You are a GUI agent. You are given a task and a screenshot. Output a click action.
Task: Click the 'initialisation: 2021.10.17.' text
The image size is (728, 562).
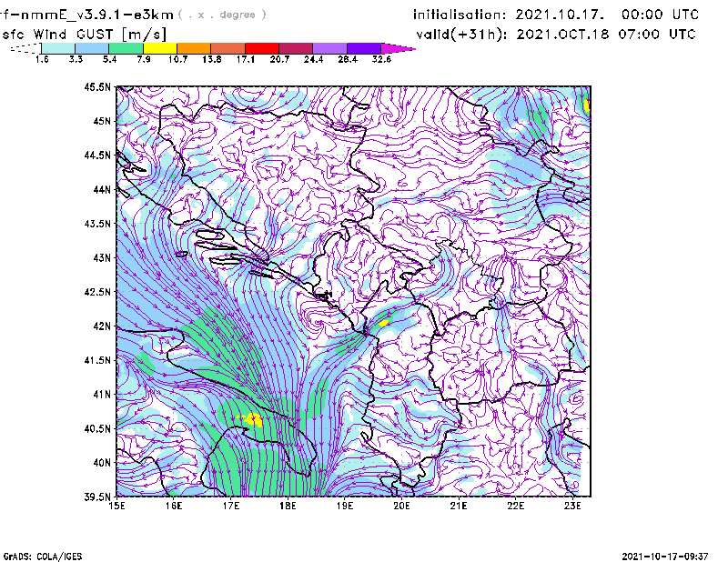pos(509,15)
